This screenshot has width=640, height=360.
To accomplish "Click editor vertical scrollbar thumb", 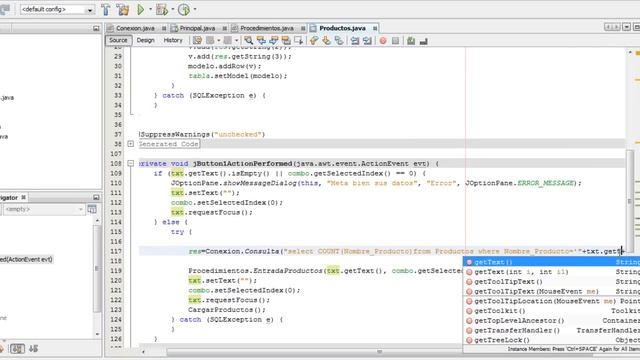I will (x=630, y=201).
